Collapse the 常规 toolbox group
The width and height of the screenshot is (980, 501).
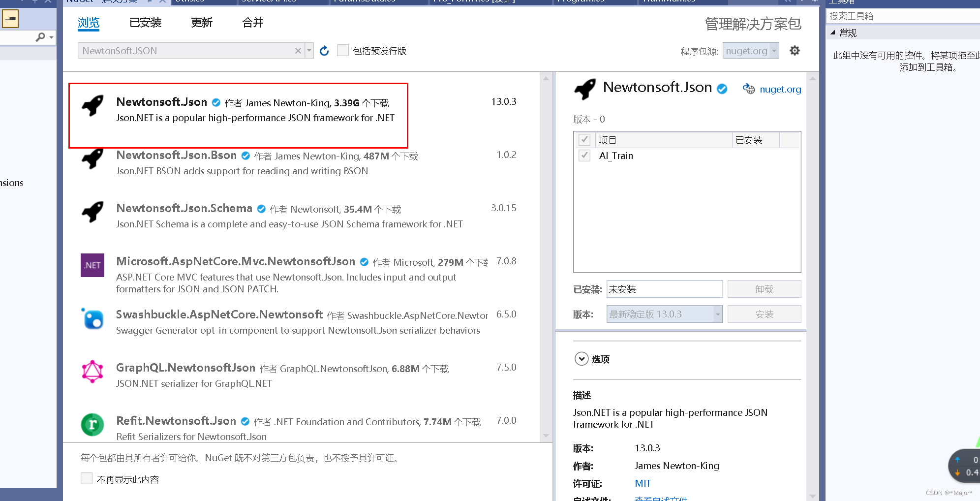(833, 32)
